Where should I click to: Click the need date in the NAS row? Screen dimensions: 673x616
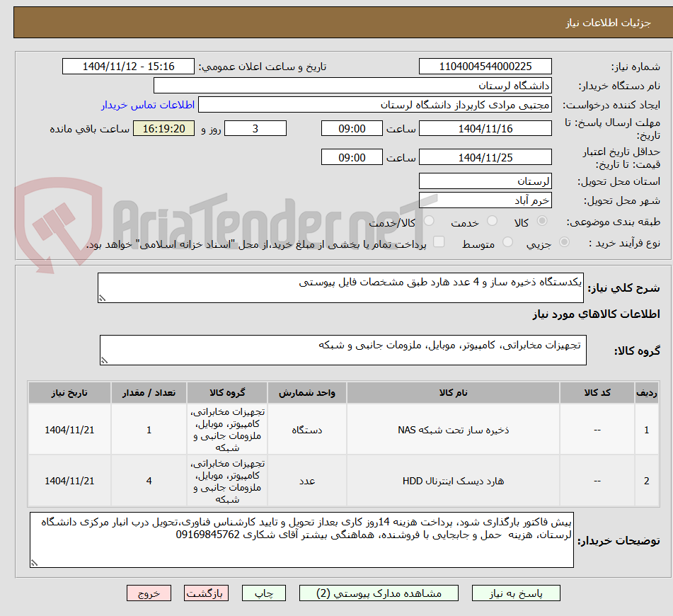coord(69,430)
